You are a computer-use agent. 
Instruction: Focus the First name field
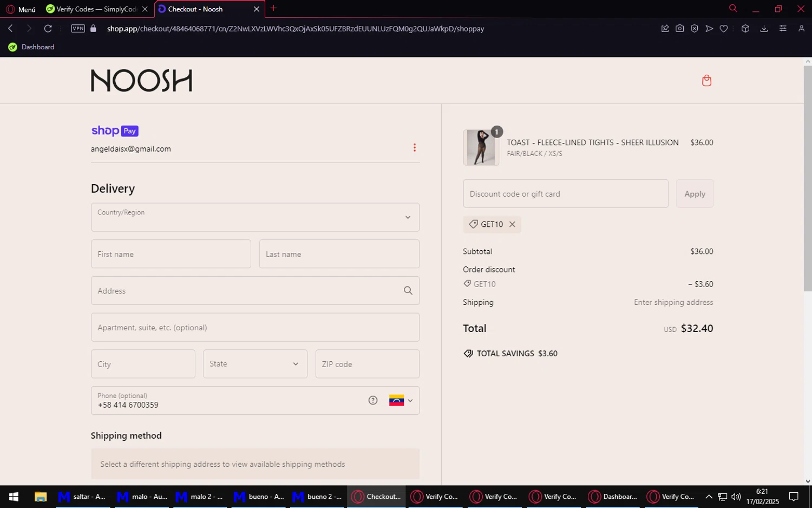(x=171, y=254)
